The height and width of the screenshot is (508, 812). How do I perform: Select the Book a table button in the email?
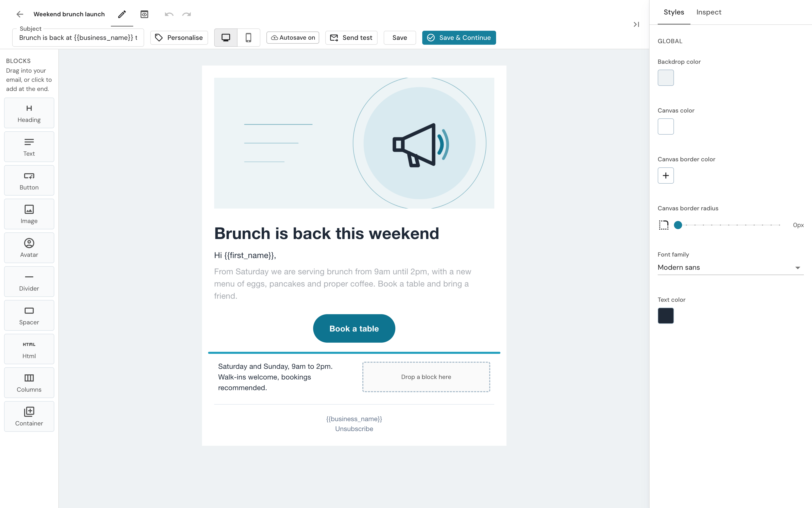354,328
